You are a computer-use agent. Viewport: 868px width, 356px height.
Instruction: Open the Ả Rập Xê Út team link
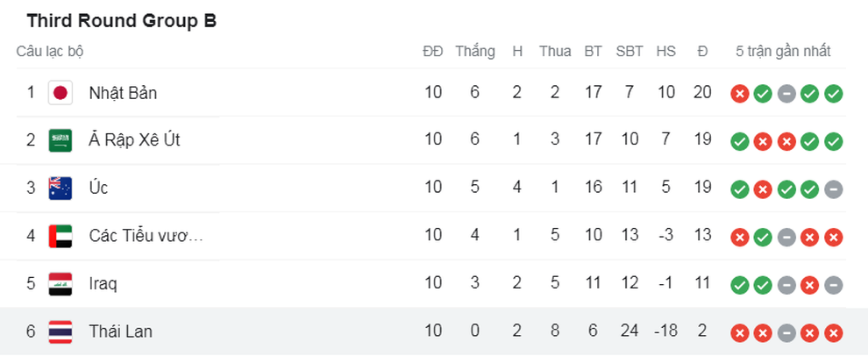[134, 140]
